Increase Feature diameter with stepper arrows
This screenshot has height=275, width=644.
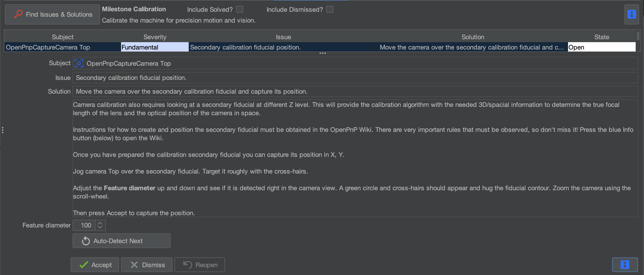[x=100, y=223]
